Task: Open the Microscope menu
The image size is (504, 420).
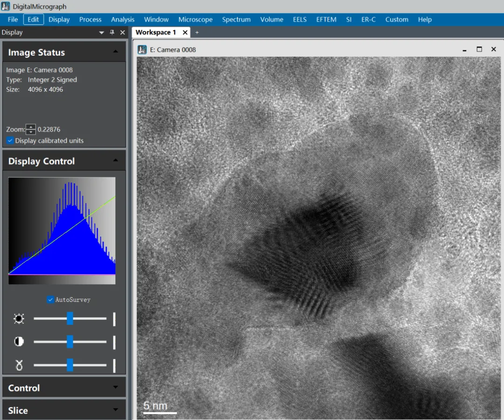Action: click(x=195, y=20)
